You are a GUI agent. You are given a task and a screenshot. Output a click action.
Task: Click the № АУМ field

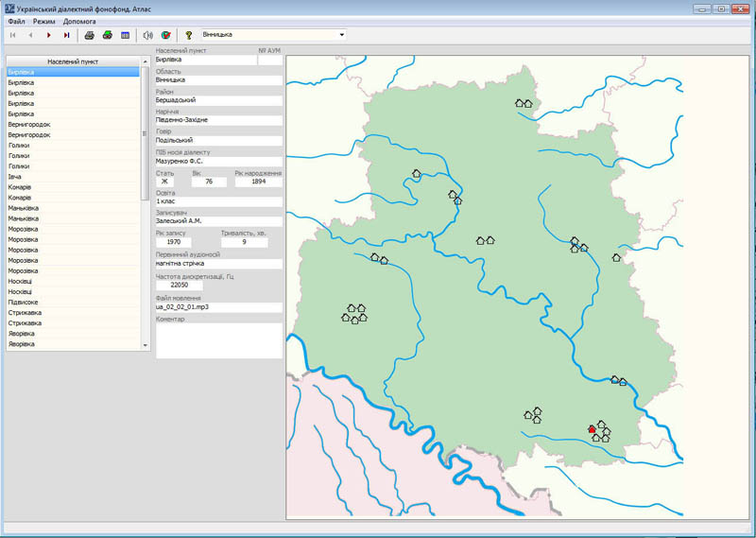tap(270, 60)
